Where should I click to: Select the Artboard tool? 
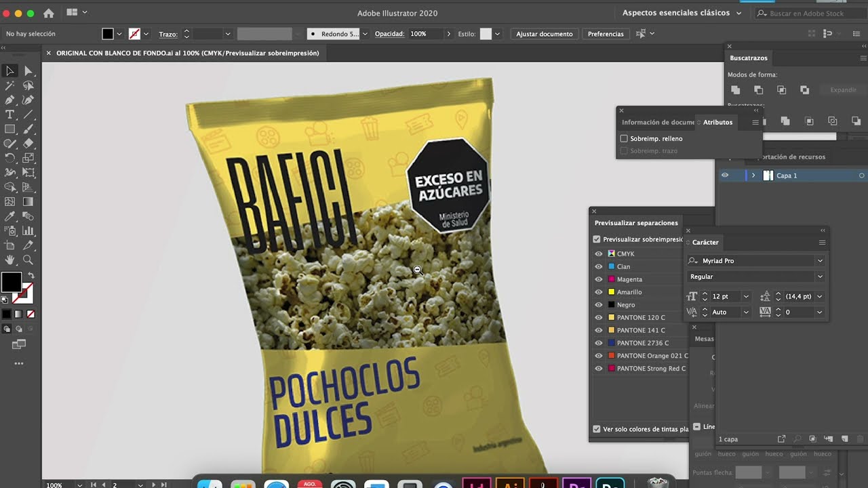tap(10, 245)
